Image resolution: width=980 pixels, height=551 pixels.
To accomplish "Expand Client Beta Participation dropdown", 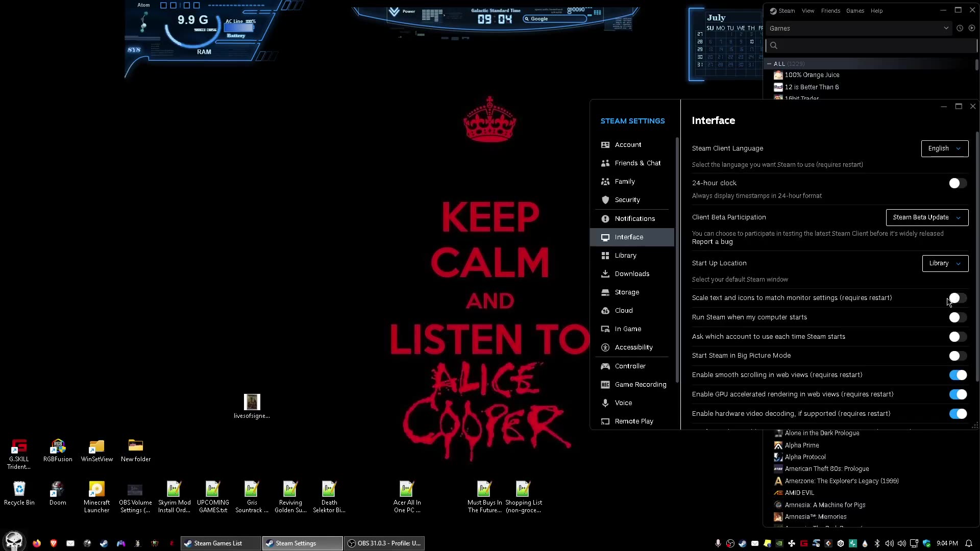I will [x=927, y=217].
